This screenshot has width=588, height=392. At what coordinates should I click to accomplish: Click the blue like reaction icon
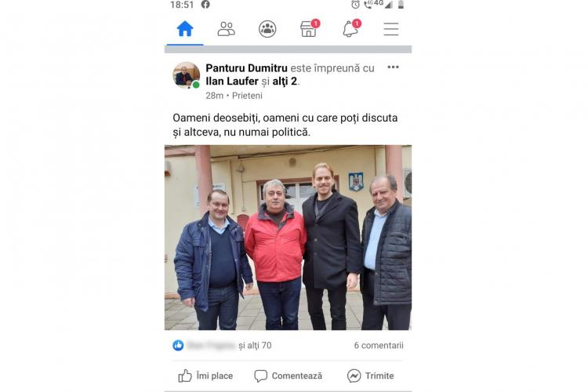[x=178, y=345]
